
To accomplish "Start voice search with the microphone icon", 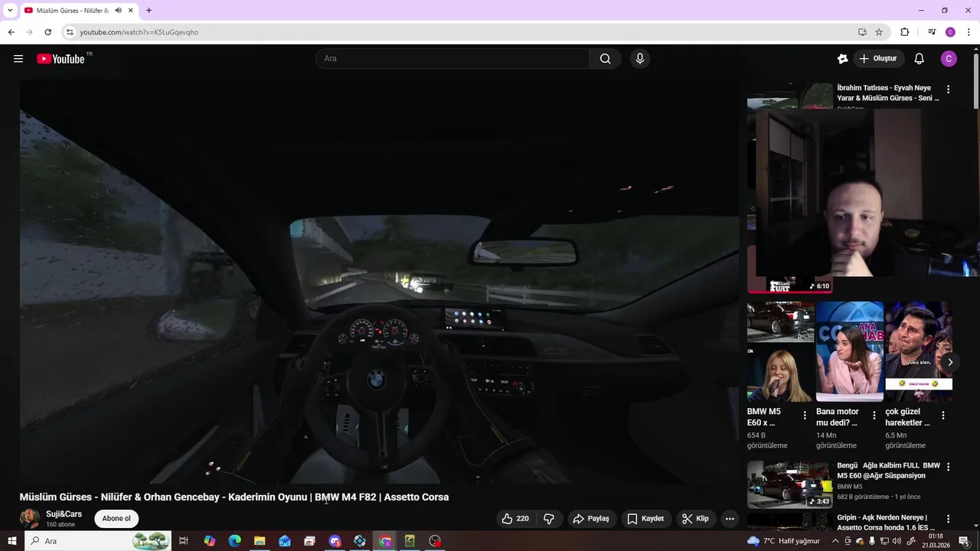I will [x=640, y=59].
